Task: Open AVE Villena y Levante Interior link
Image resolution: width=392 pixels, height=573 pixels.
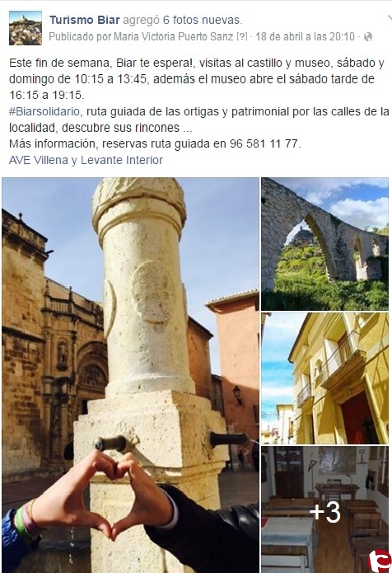Action: [x=86, y=160]
